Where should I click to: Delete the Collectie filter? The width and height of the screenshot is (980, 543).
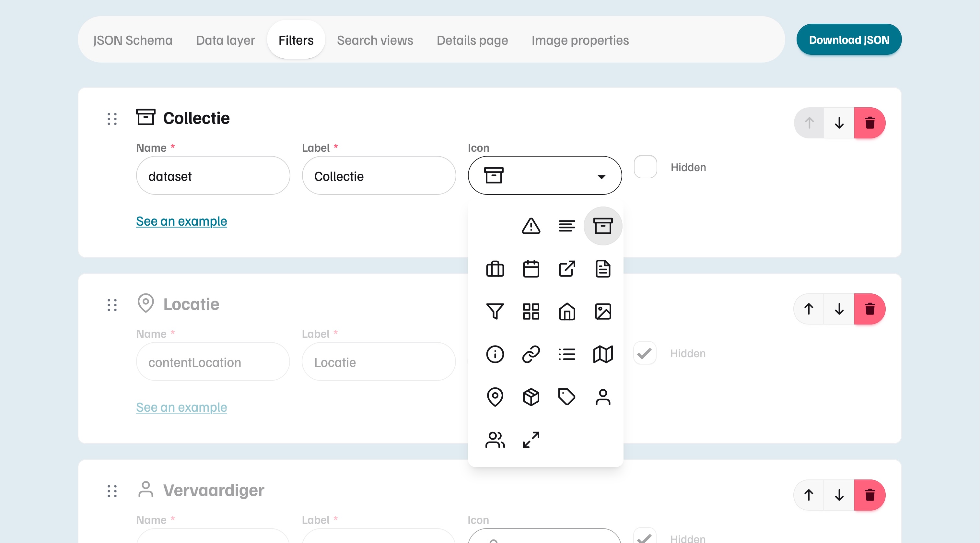point(870,123)
